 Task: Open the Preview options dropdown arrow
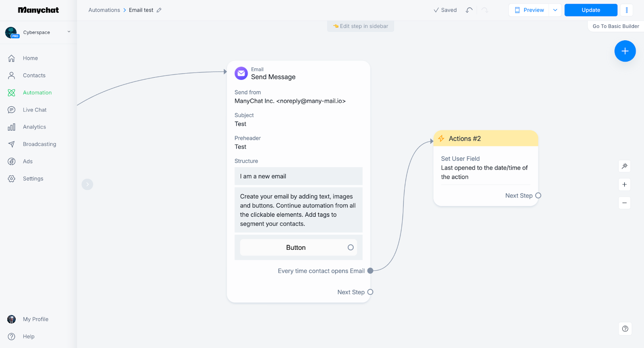555,10
